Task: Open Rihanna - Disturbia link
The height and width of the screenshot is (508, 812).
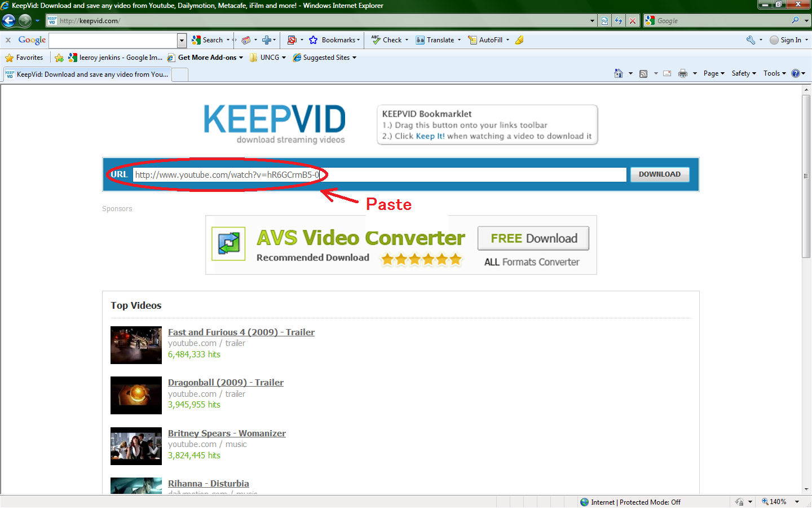Action: coord(209,484)
